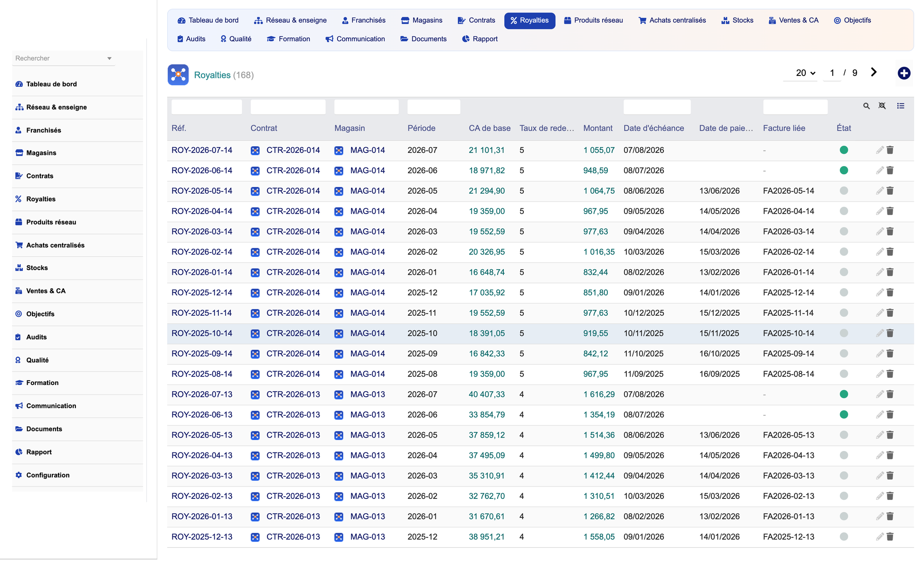
Task: Clear filters with the crossed magnifier icon
Action: [x=882, y=106]
